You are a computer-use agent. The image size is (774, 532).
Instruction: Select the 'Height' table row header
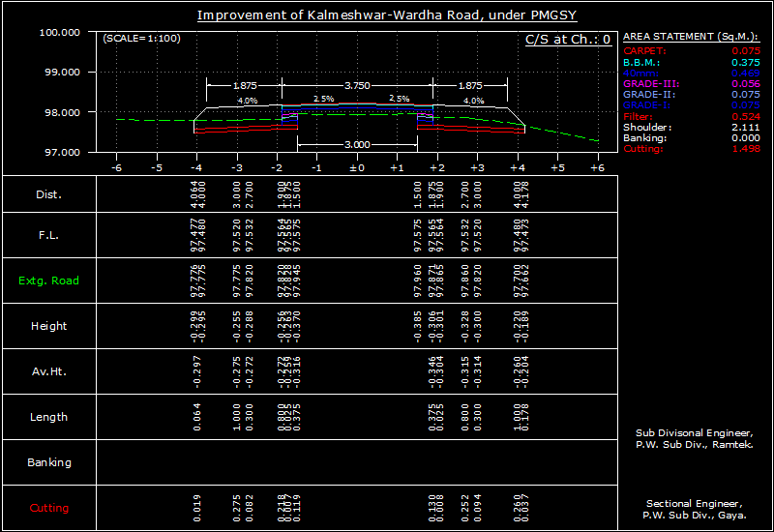coord(49,326)
